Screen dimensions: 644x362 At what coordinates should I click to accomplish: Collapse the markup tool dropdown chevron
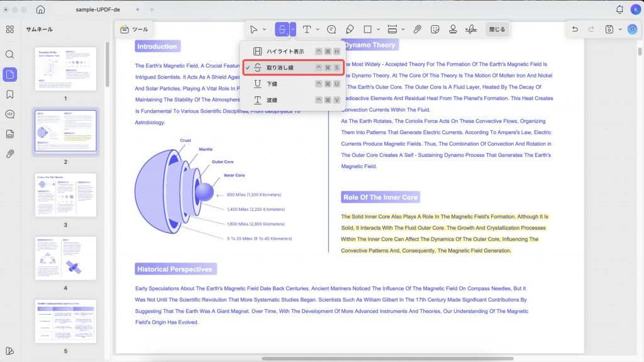pyautogui.click(x=293, y=29)
